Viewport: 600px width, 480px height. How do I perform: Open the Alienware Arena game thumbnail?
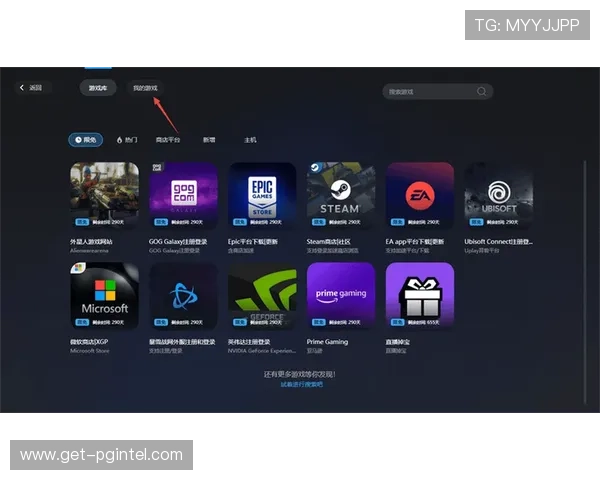tap(104, 196)
